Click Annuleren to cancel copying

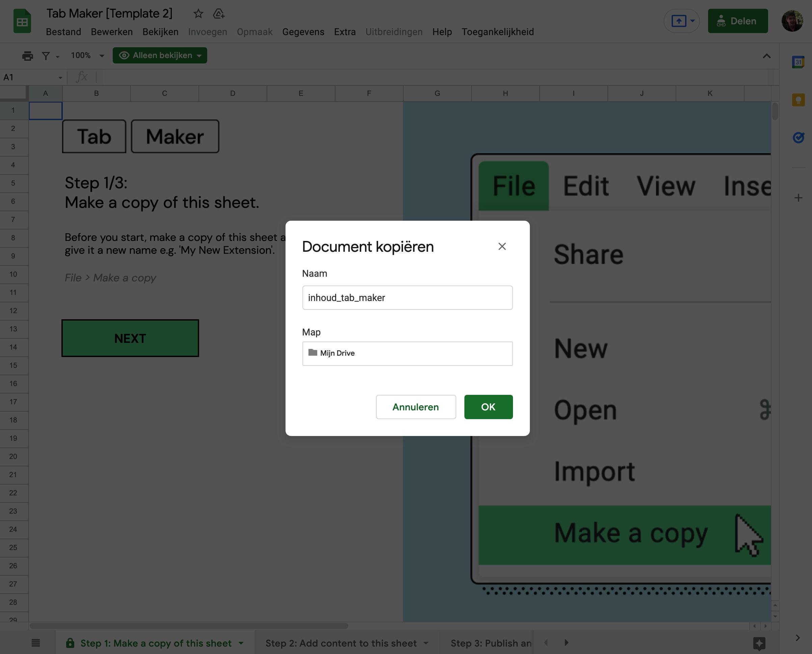[415, 407]
